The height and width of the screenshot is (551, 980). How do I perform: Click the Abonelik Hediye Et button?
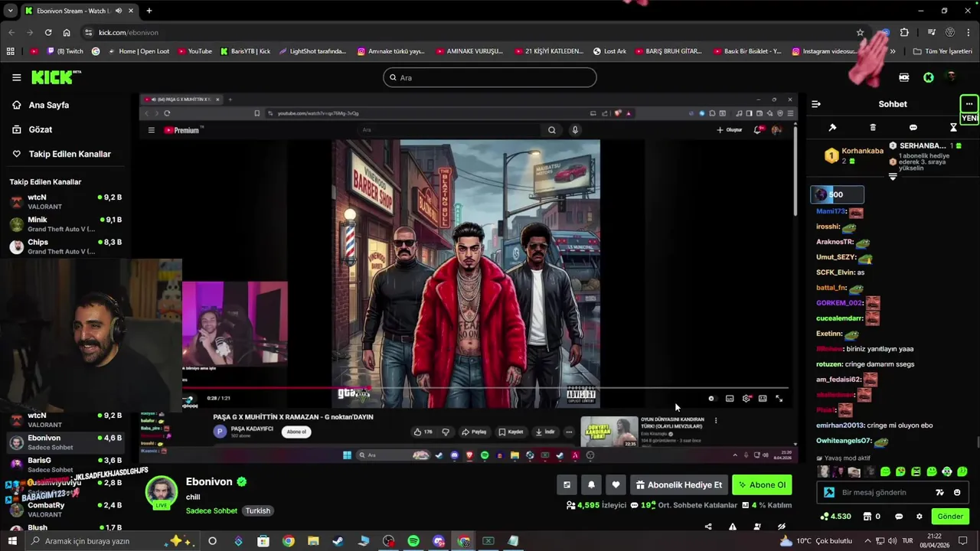pos(679,484)
